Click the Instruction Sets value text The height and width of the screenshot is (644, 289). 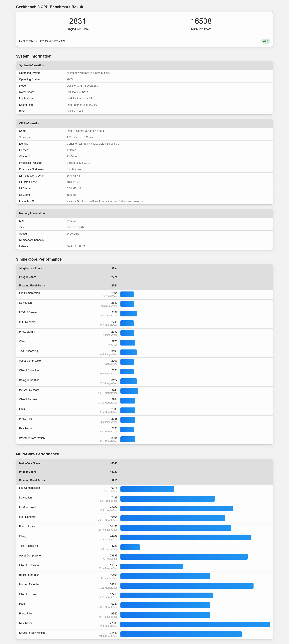click(105, 201)
